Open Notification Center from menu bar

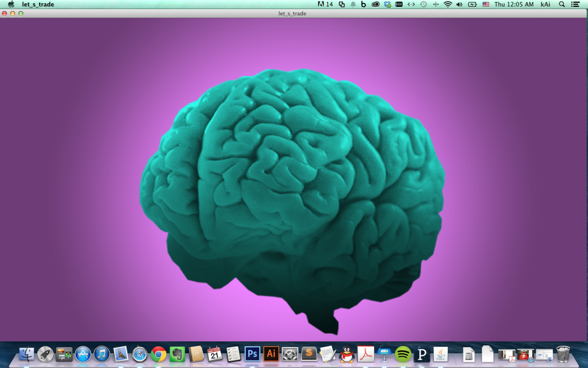(x=576, y=4)
